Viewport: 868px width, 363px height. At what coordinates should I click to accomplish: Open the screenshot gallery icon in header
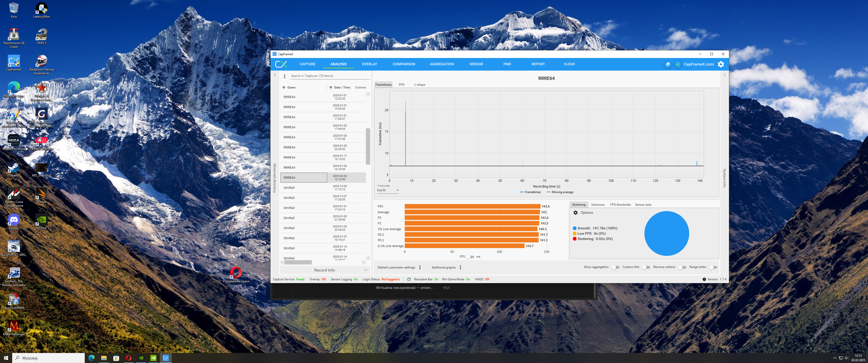click(667, 64)
